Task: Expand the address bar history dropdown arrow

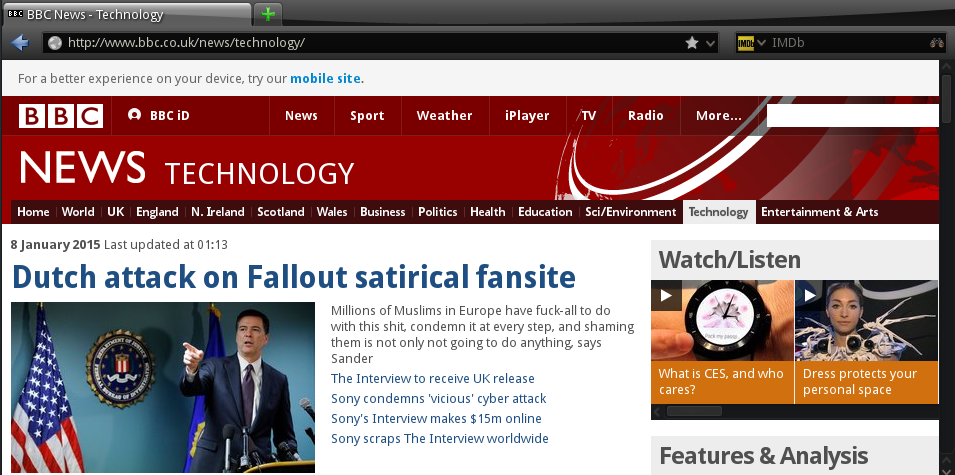Action: point(710,43)
